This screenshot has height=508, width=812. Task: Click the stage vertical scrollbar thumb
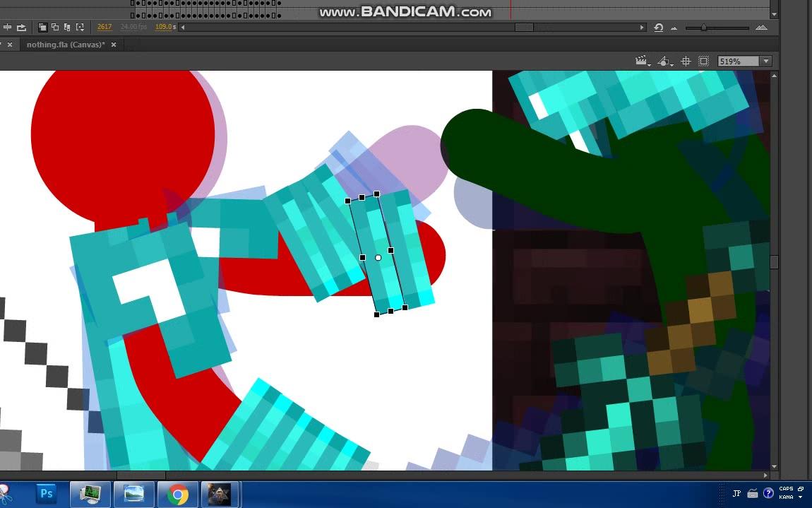click(774, 262)
